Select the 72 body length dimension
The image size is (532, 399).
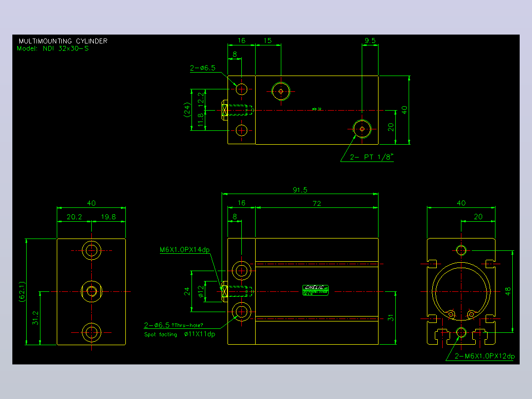(316, 203)
